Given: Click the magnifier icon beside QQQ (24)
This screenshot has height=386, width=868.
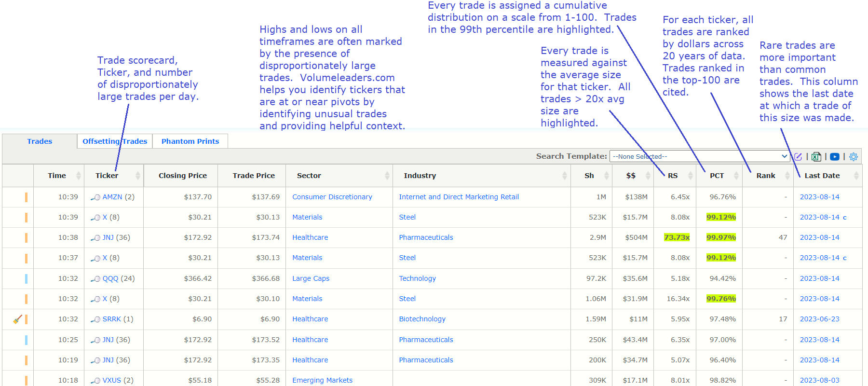Looking at the screenshot, I should pyautogui.click(x=95, y=279).
